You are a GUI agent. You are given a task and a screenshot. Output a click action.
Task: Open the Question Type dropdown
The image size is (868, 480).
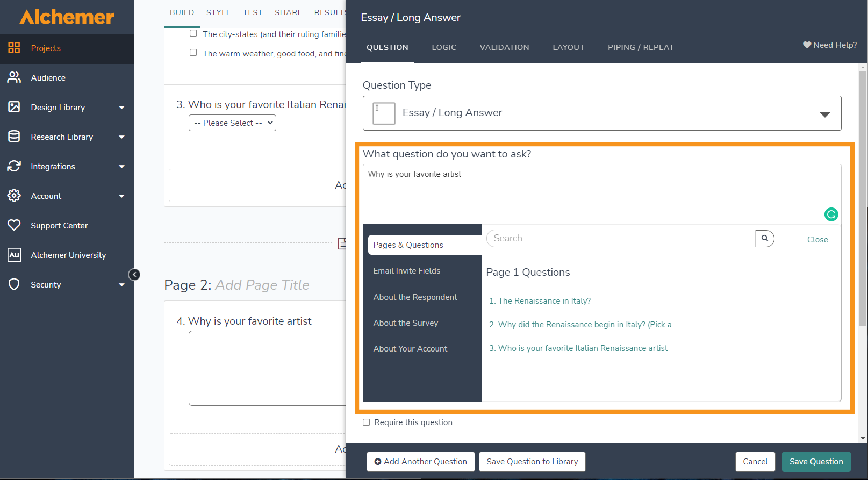click(x=602, y=113)
